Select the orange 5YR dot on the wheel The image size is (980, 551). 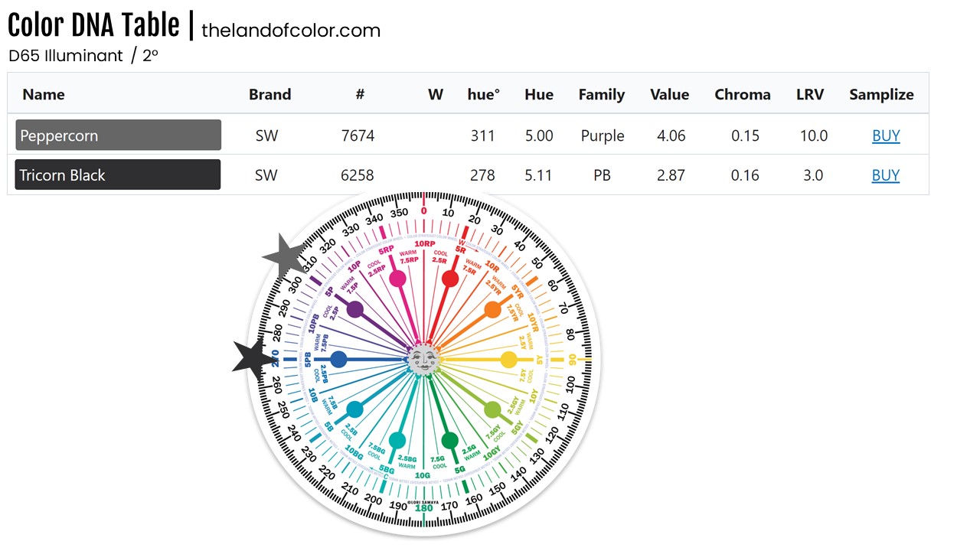(x=492, y=310)
